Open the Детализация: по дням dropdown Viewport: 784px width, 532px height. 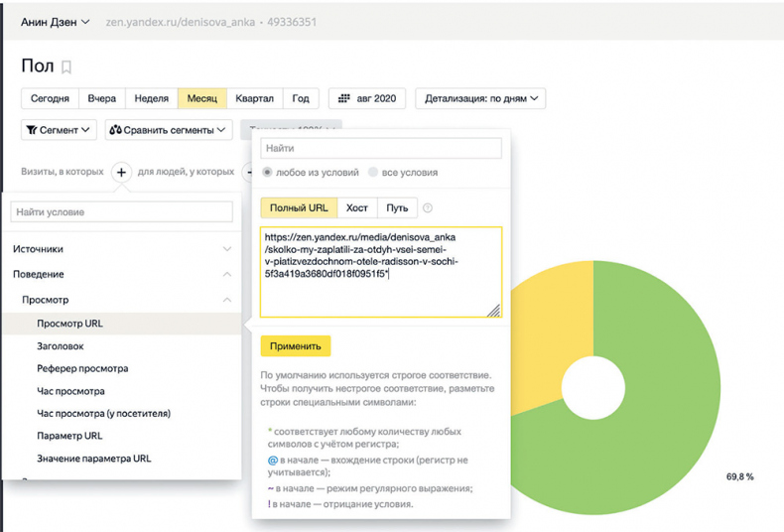coord(480,99)
